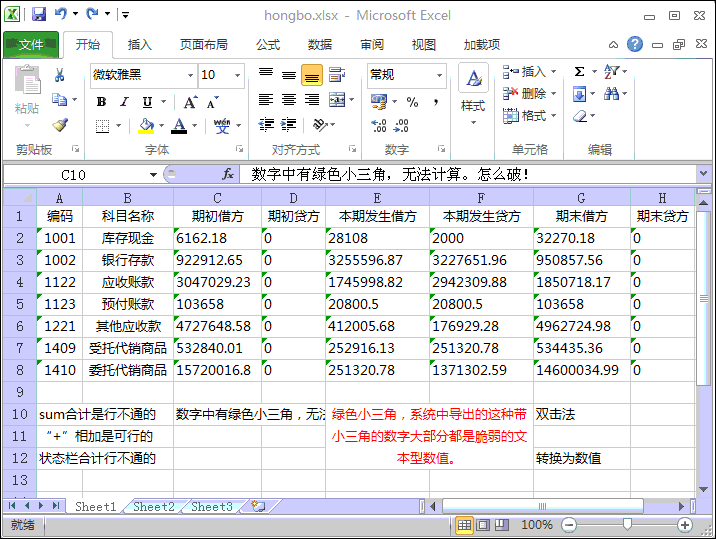Screen dimensions: 716x539
Task: Switch to Sheet2 worksheet tab
Action: (154, 506)
